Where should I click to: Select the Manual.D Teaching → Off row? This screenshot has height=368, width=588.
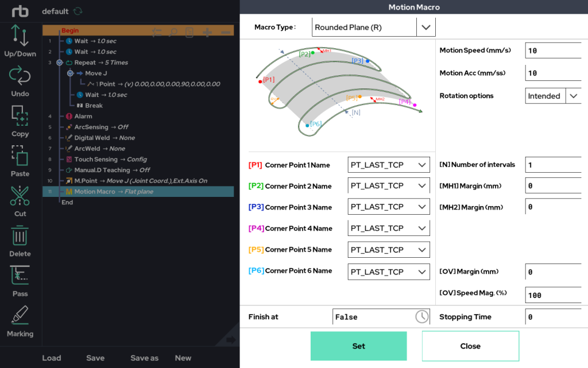pos(138,170)
